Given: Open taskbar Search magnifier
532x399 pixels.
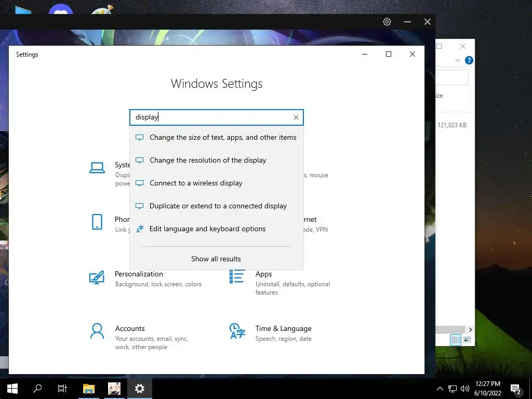Looking at the screenshot, I should point(37,389).
